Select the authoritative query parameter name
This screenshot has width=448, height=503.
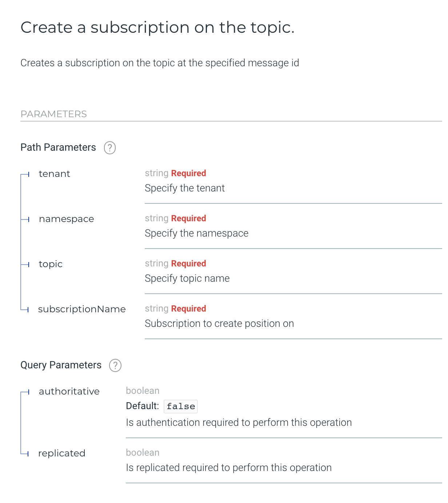(x=69, y=392)
